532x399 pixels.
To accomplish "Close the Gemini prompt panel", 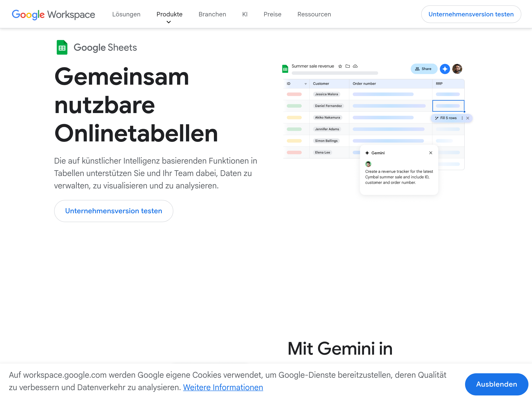I will click(x=430, y=153).
